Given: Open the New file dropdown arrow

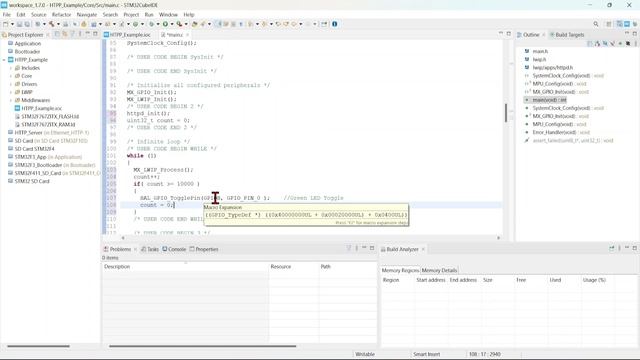Looking at the screenshot, I should pos(12,24).
